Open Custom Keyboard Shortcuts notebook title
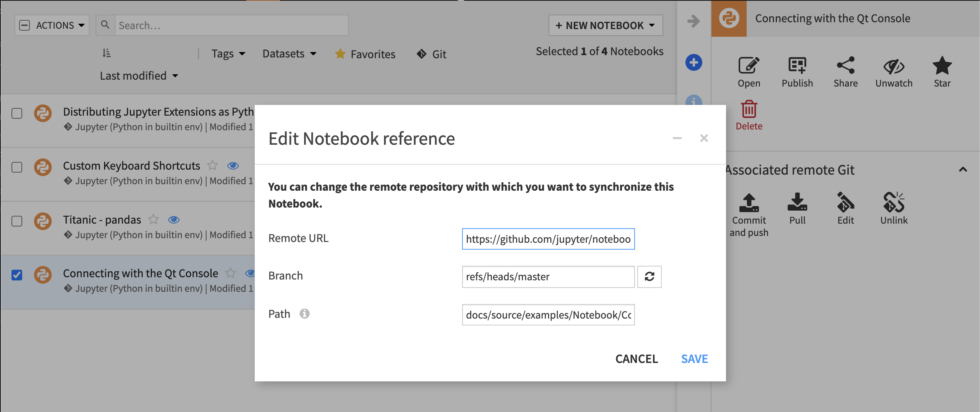Image resolution: width=980 pixels, height=412 pixels. pos(132,165)
